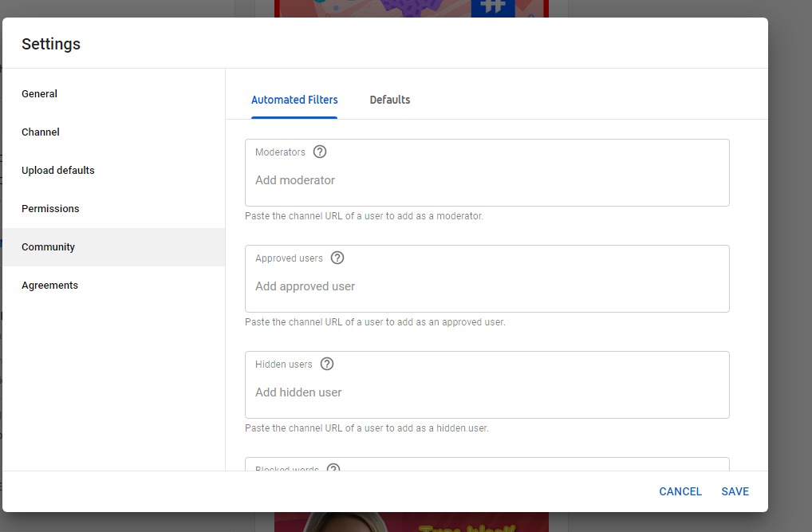This screenshot has width=812, height=532.
Task: Open the Hidden users help icon
Action: click(x=327, y=365)
